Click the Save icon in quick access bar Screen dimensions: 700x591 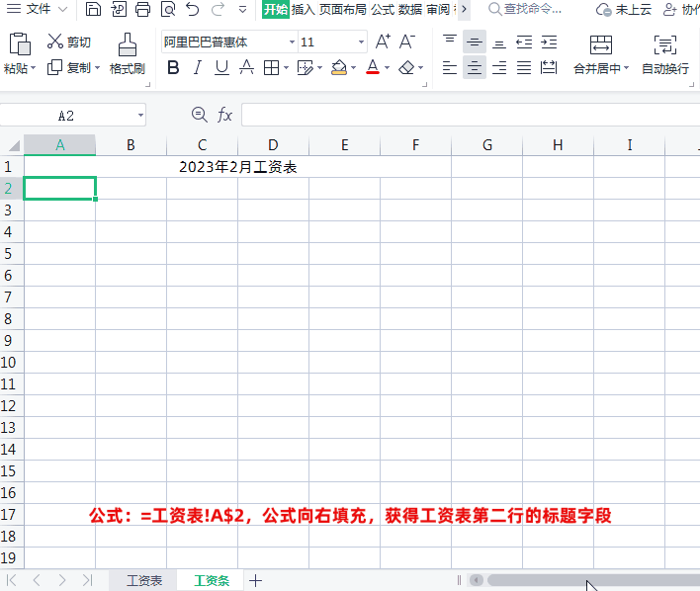pyautogui.click(x=93, y=9)
